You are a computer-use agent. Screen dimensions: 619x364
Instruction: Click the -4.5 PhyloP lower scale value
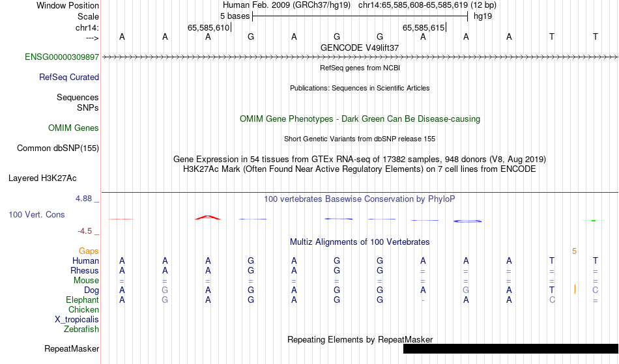85,231
